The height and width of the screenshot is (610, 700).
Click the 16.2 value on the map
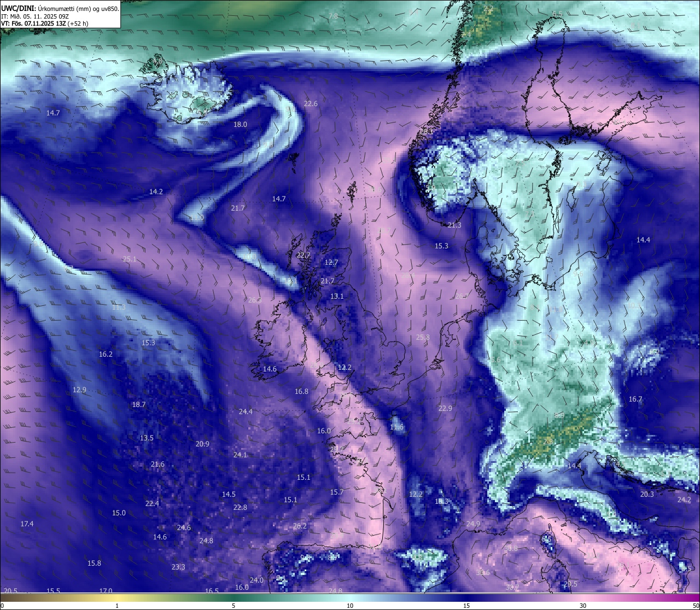106,354
